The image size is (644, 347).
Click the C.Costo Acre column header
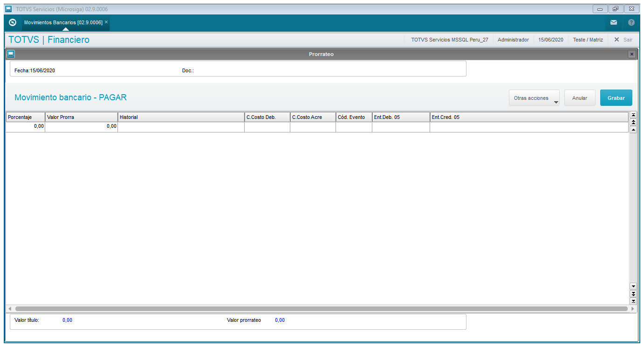tap(313, 117)
